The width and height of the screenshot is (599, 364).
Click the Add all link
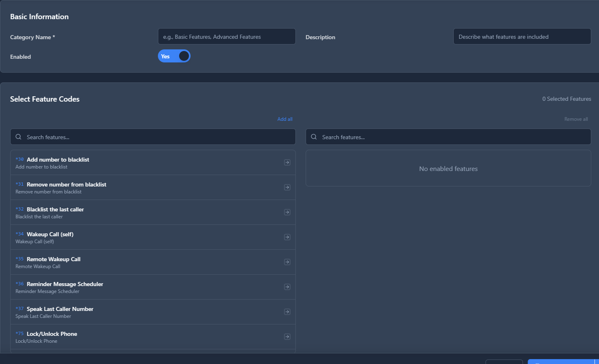tap(284, 119)
